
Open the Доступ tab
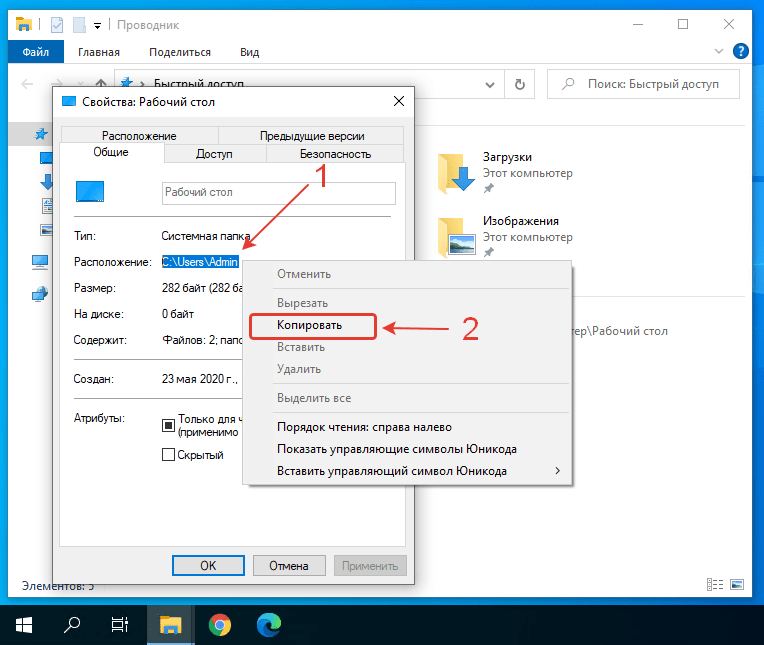214,154
